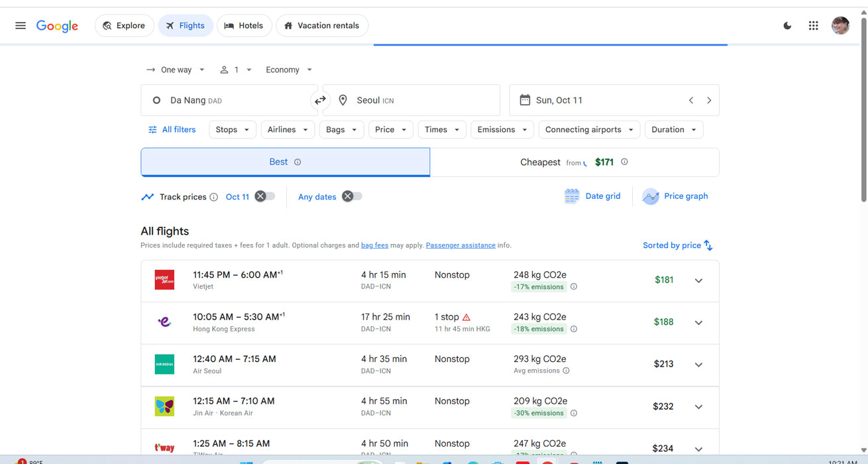868x464 pixels.
Task: Open the profile account avatar
Action: [840, 26]
